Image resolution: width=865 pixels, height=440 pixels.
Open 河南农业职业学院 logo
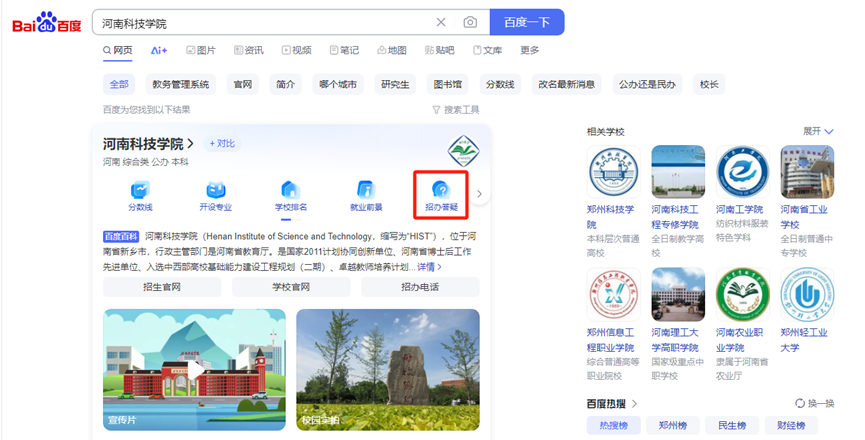point(743,294)
